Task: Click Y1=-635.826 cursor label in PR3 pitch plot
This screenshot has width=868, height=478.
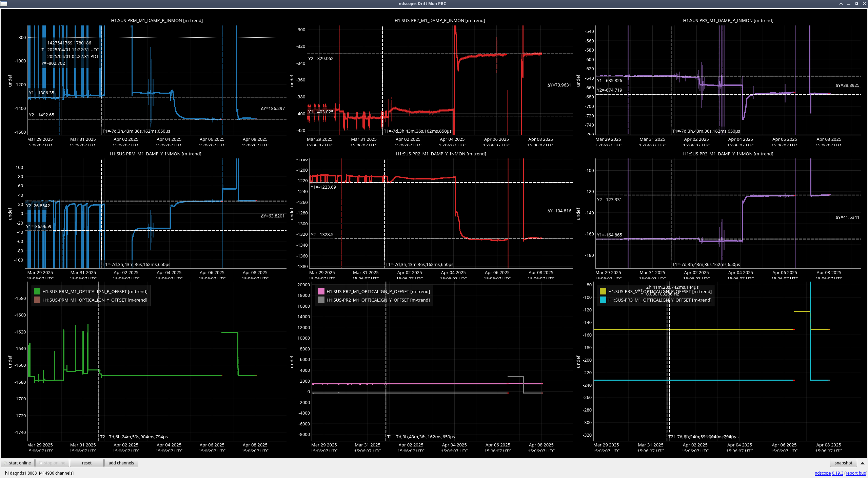Action: point(609,80)
